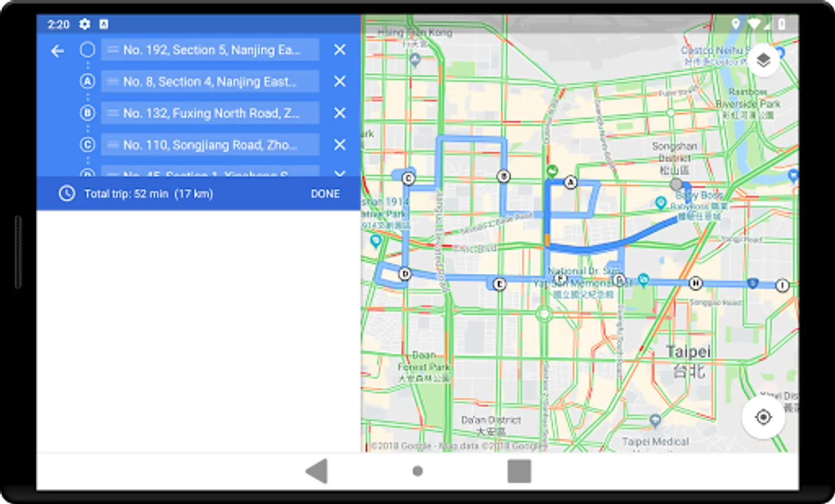The image size is (835, 504).
Task: Tap the Android back navigation button
Action: tap(316, 471)
